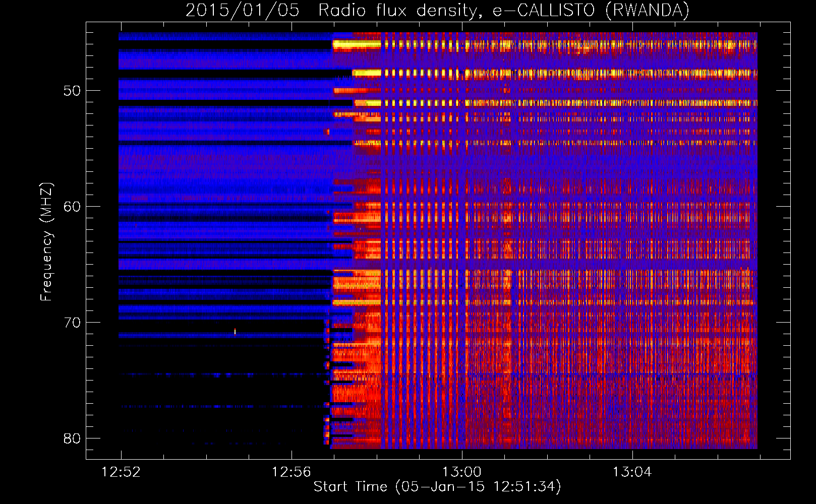Click the 13:00 time axis label
This screenshot has height=504, width=816.
coord(461,472)
